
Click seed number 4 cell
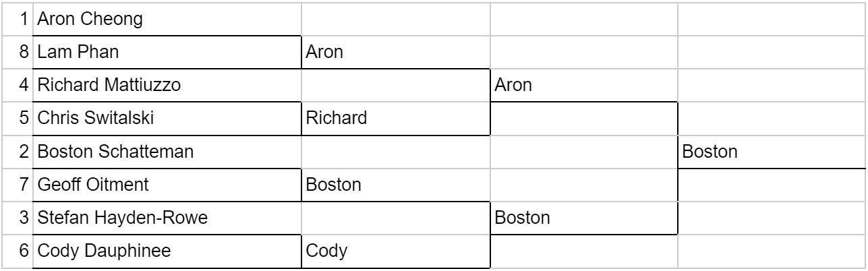(x=24, y=86)
